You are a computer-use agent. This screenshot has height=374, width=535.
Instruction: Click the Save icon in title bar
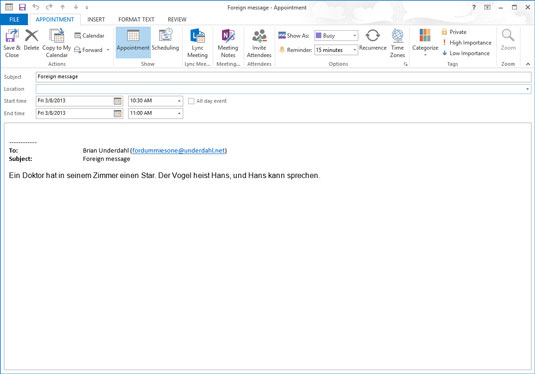[22, 7]
